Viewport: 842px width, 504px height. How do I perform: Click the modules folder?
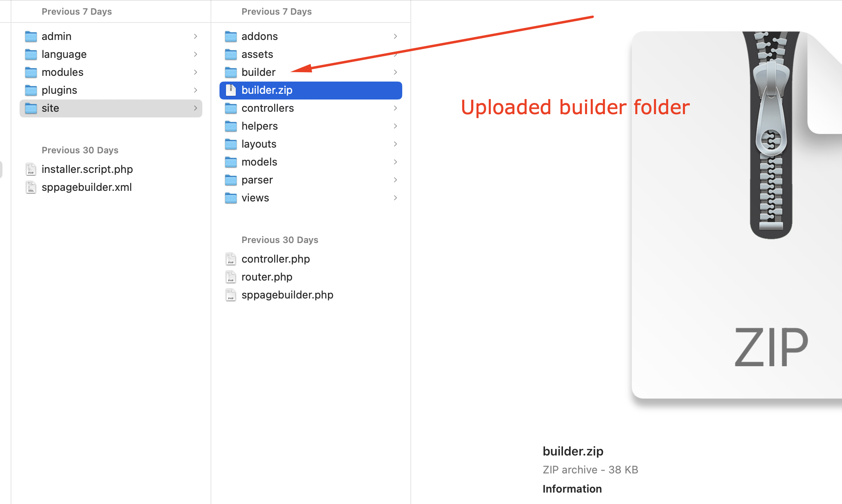click(62, 71)
